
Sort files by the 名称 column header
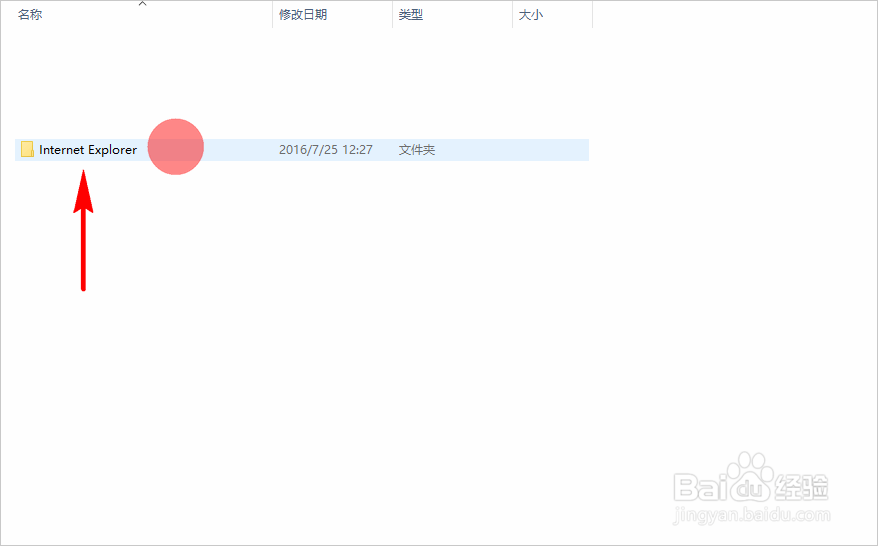click(30, 15)
